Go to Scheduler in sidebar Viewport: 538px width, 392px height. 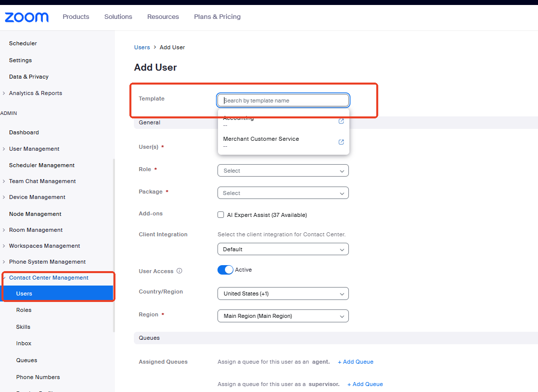click(x=23, y=43)
